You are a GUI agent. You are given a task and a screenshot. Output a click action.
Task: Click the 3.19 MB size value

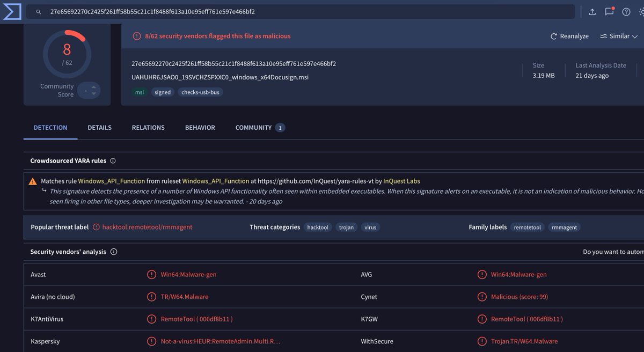pos(544,76)
